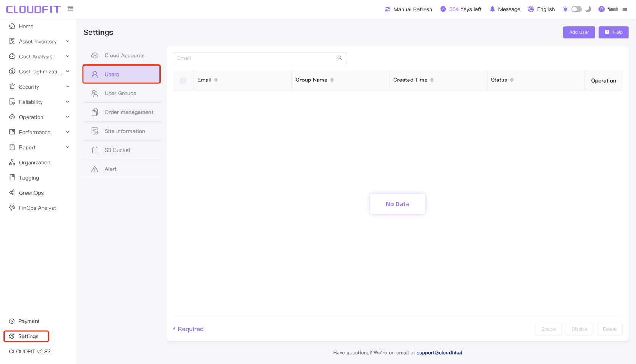Open notifications via the bell icon

(492, 9)
